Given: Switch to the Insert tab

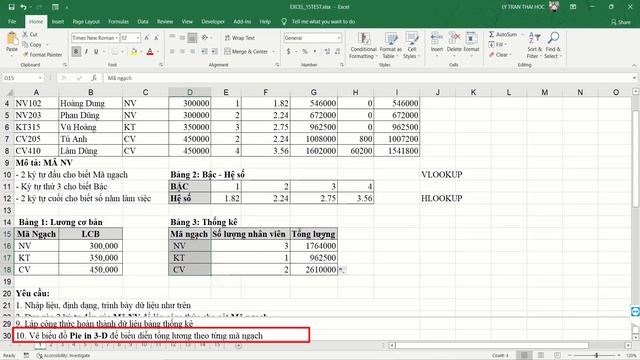Looking at the screenshot, I should click(58, 22).
